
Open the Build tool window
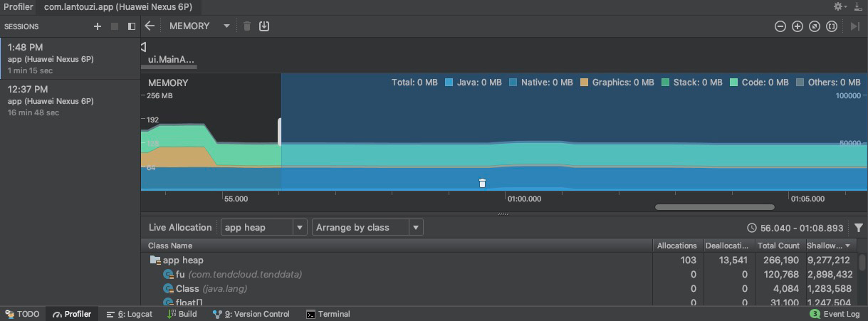(182, 314)
